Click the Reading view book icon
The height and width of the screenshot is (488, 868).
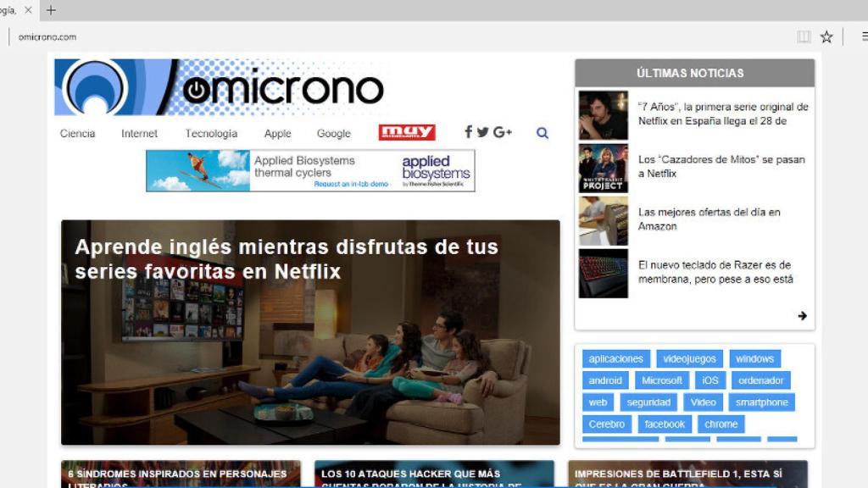pos(804,36)
